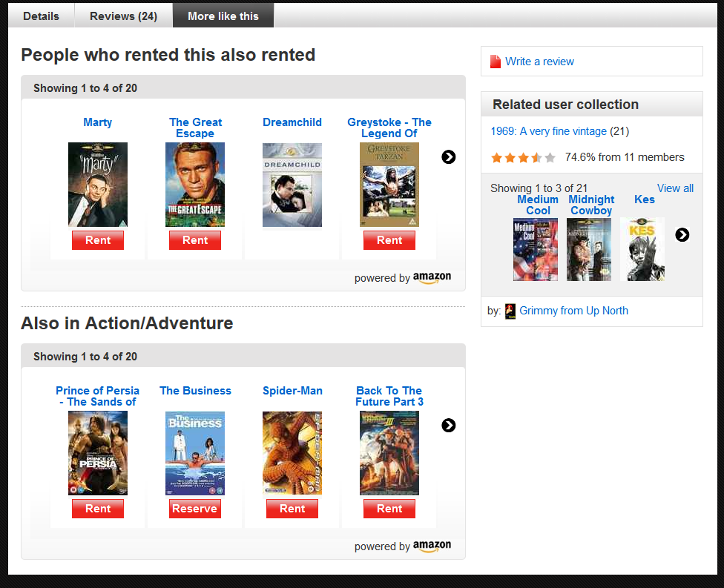Open the Dreamchild title link
Screen dimensions: 724x588
pos(292,122)
